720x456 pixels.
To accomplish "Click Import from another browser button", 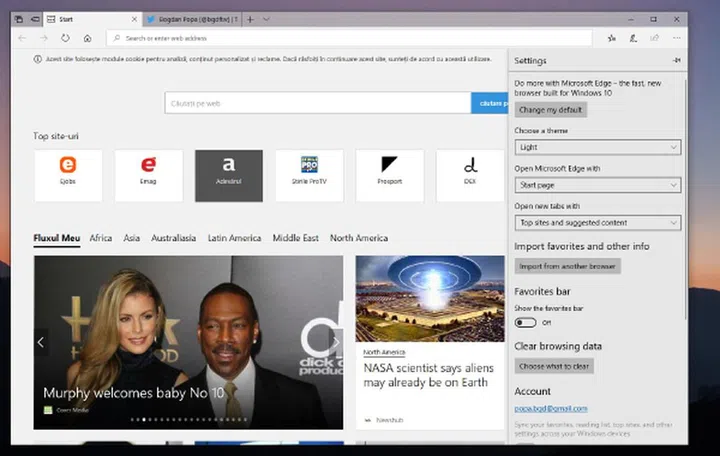I will click(x=567, y=266).
